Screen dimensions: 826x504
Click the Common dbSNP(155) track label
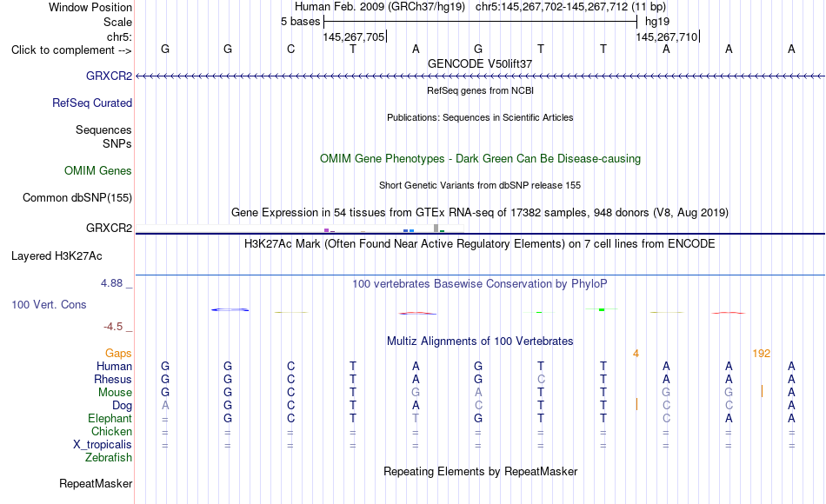[77, 197]
